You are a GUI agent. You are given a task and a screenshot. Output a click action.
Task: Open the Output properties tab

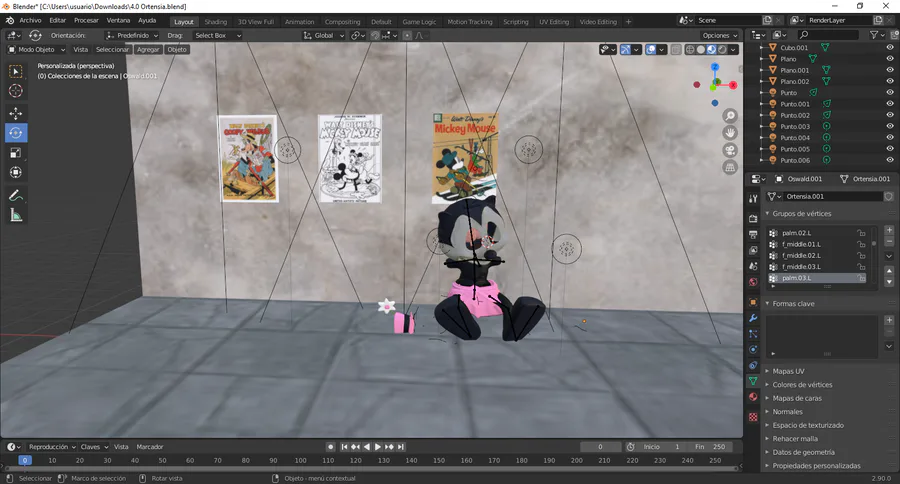pyautogui.click(x=753, y=234)
